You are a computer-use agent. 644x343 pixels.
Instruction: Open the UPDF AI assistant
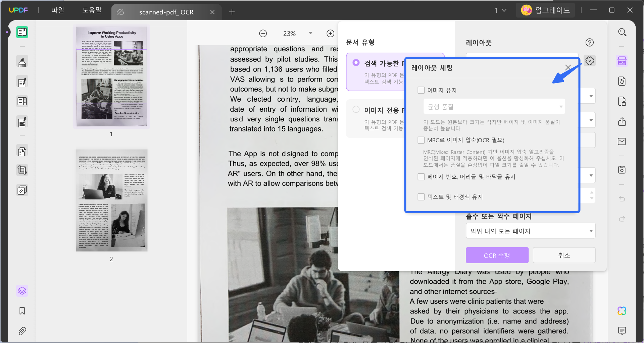point(622,311)
